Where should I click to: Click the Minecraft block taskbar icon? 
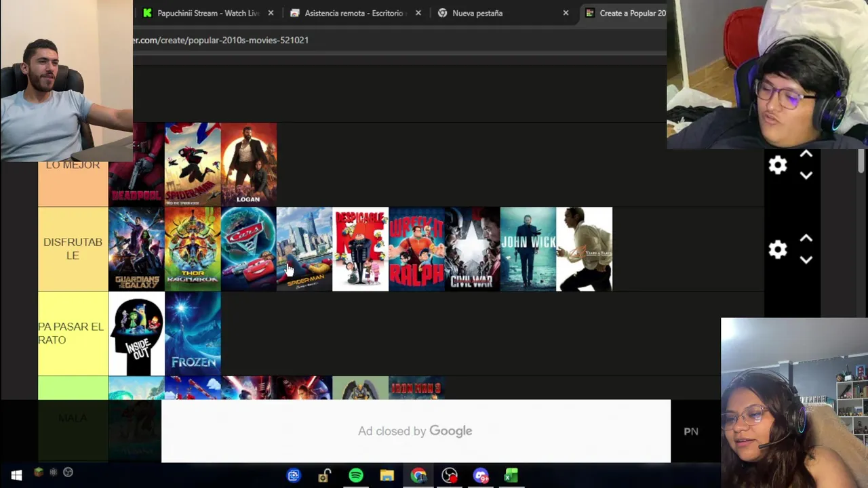click(x=39, y=472)
